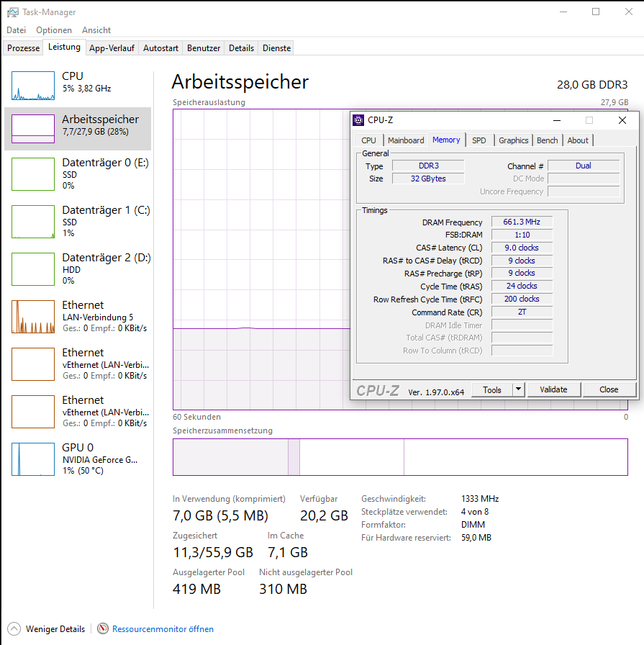The height and width of the screenshot is (645, 644).
Task: Open Datenträger 1 (C:) performance entry
Action: coord(78,222)
